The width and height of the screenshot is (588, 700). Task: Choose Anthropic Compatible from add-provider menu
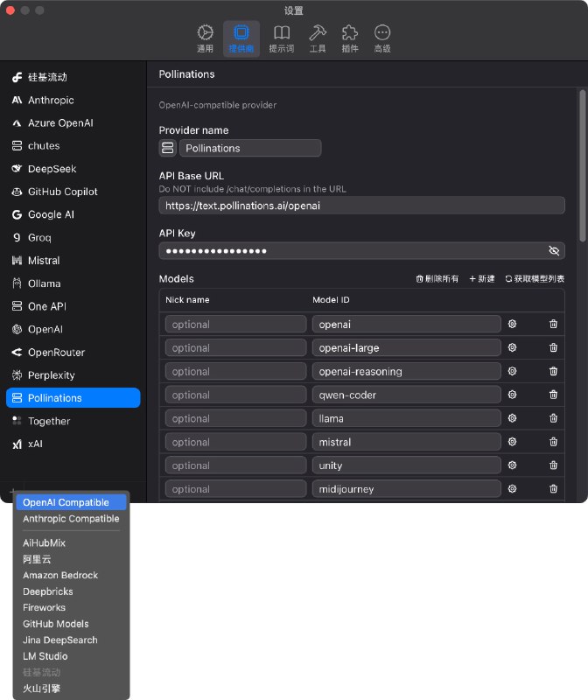[71, 519]
